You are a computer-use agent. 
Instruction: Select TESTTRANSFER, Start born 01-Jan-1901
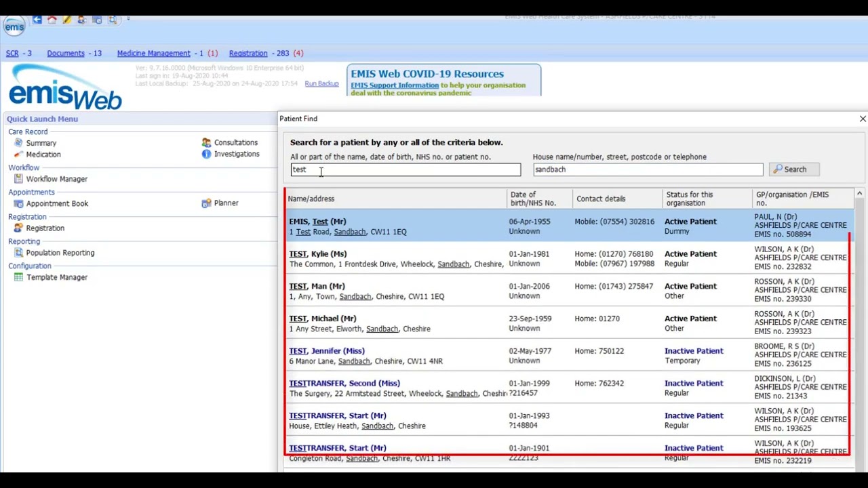pos(568,453)
